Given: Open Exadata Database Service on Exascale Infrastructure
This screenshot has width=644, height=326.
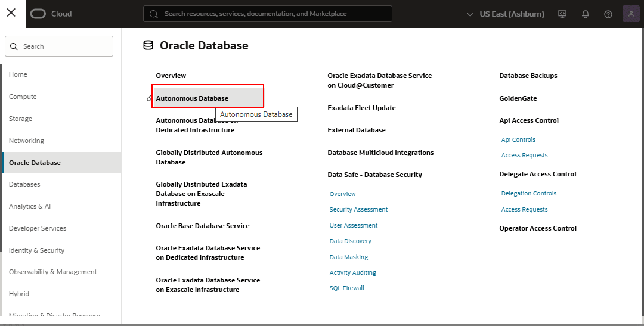Looking at the screenshot, I should coord(208,285).
